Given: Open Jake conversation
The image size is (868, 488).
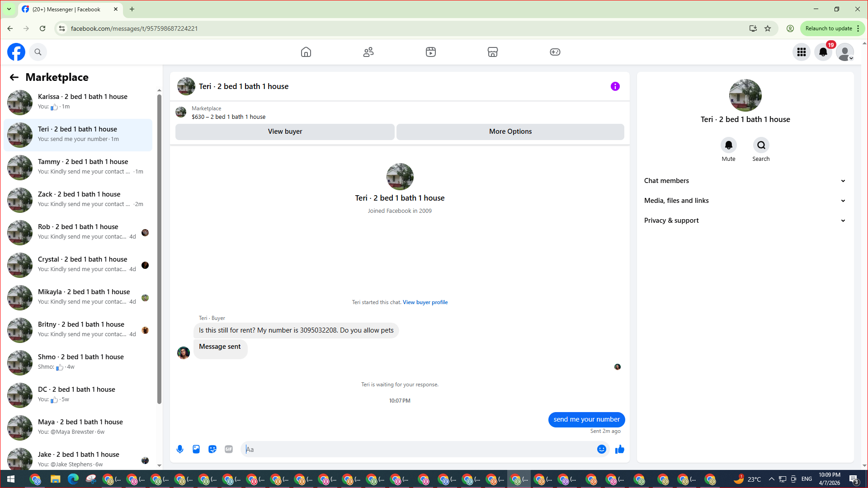Looking at the screenshot, I should (x=78, y=458).
